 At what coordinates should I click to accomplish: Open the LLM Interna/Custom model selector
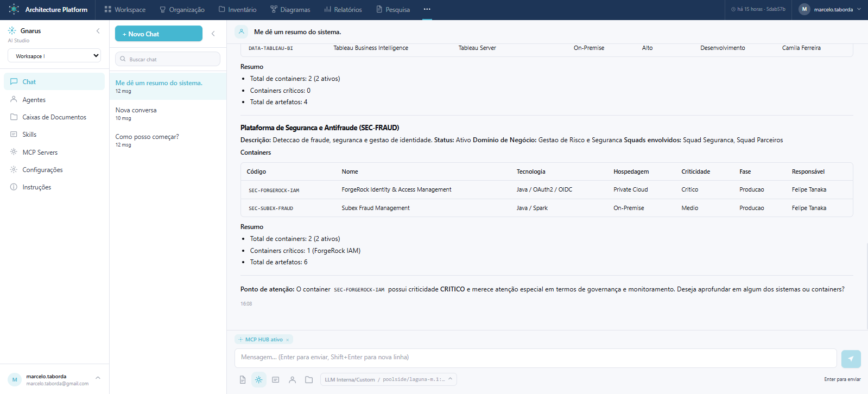tap(388, 379)
